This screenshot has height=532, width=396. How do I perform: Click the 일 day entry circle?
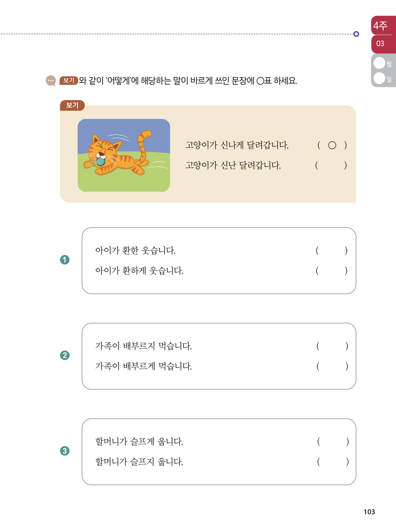[379, 78]
